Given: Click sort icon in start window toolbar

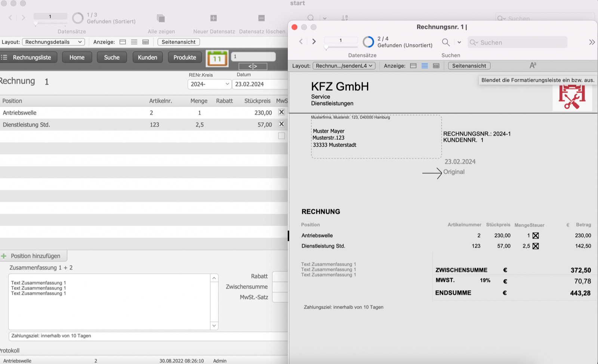Looking at the screenshot, I should 345,18.
